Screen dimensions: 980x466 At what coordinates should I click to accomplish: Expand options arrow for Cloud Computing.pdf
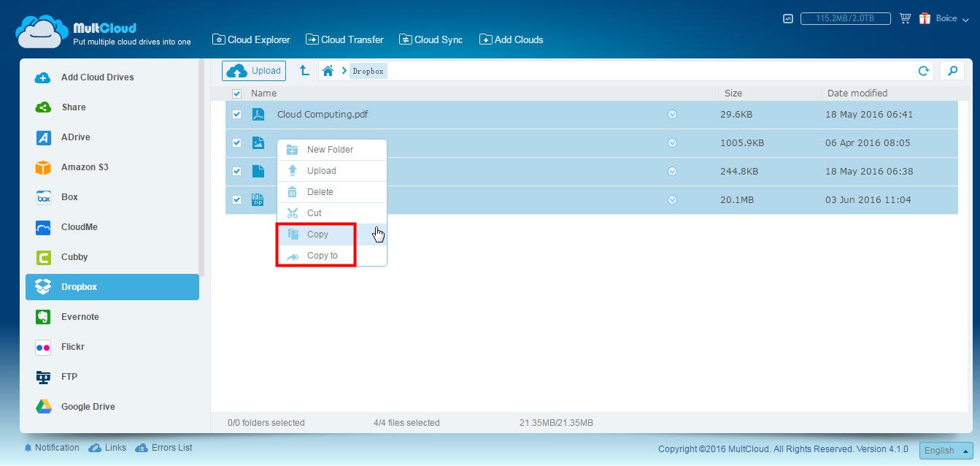[x=673, y=115]
